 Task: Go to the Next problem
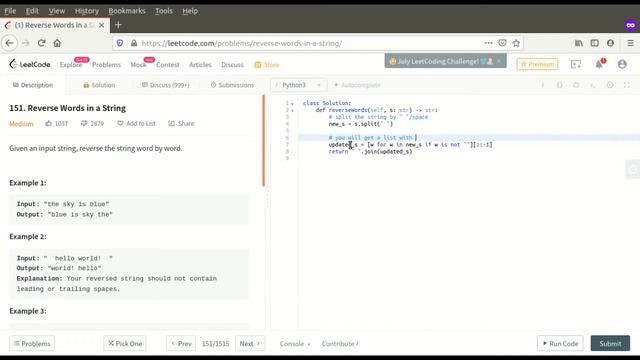(x=250, y=344)
